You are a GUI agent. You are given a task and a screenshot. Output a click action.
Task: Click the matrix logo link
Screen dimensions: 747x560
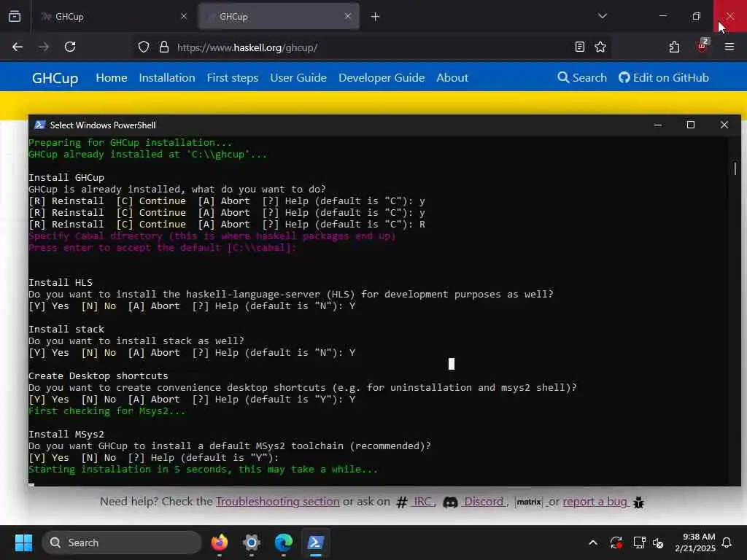529,502
